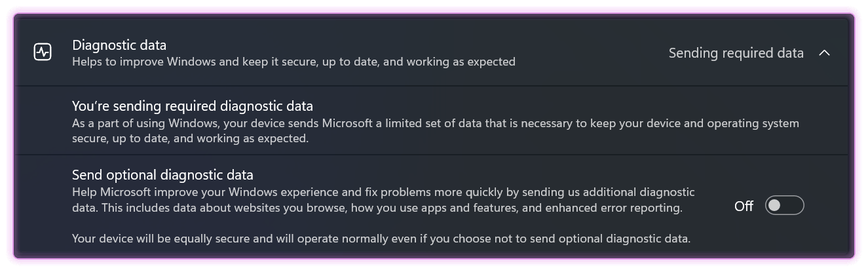
Task: Enable Send optional diagnostic data switch
Action: coord(784,206)
